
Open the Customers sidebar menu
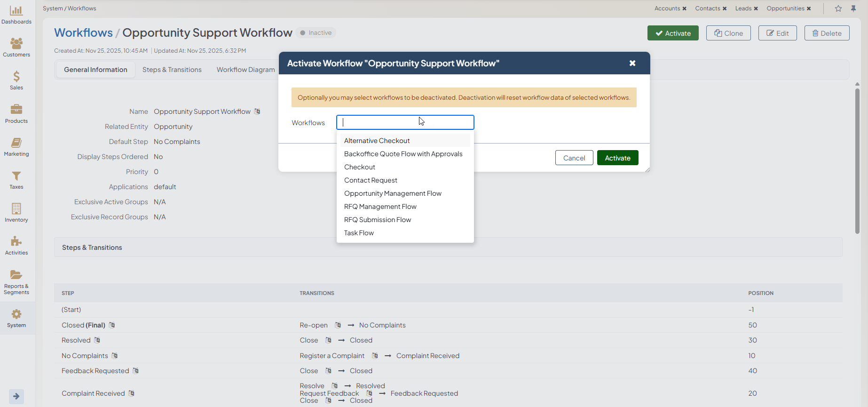(16, 48)
